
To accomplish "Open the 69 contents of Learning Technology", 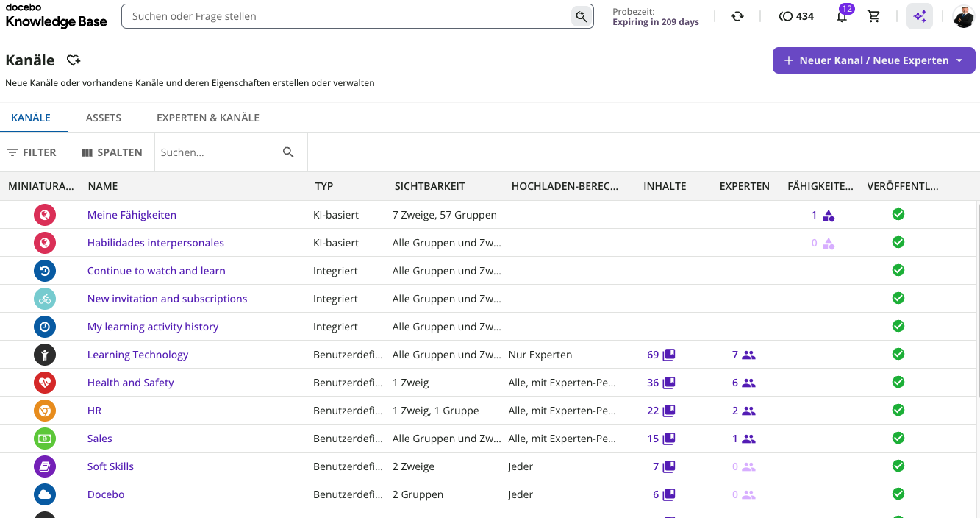I will tap(661, 355).
